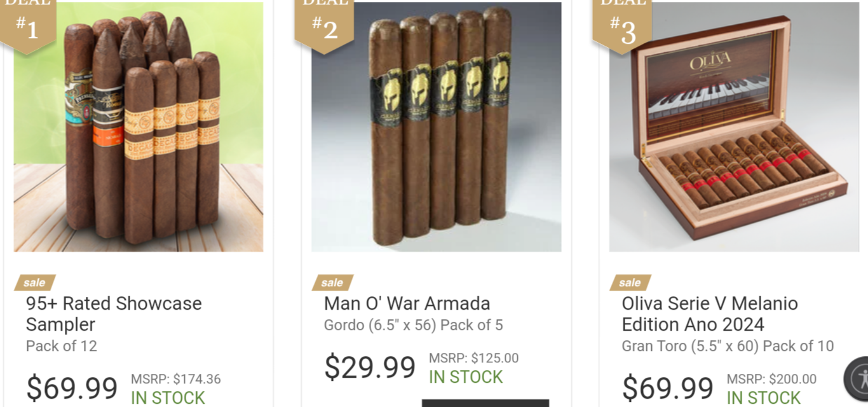Click the dark button below Man O' War price

click(485, 403)
